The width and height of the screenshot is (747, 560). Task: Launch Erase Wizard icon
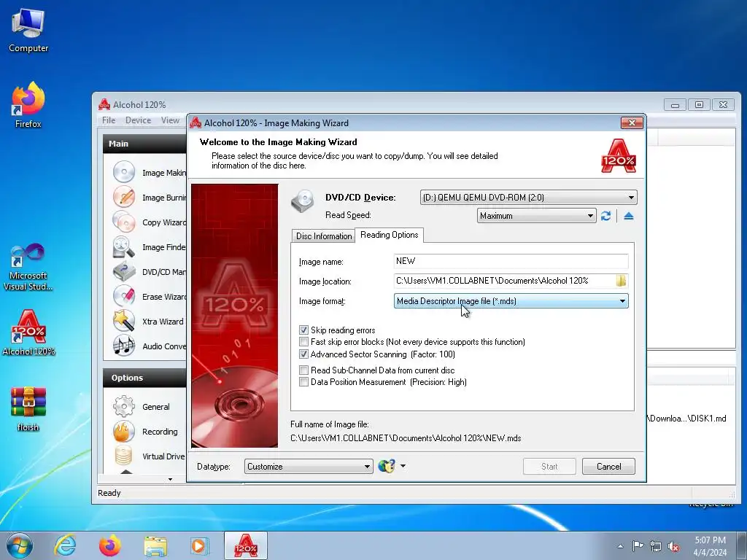tap(124, 296)
